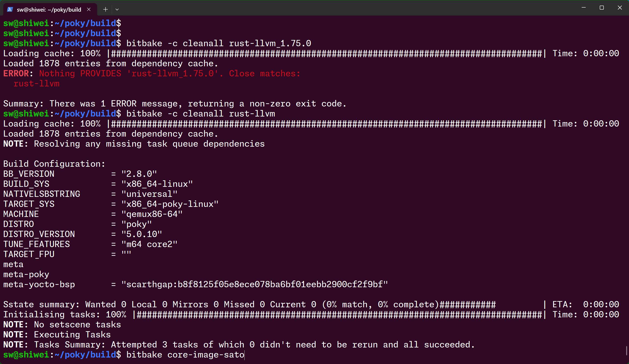The height and width of the screenshot is (364, 629).
Task: Minimize the terminal window
Action: click(x=583, y=8)
